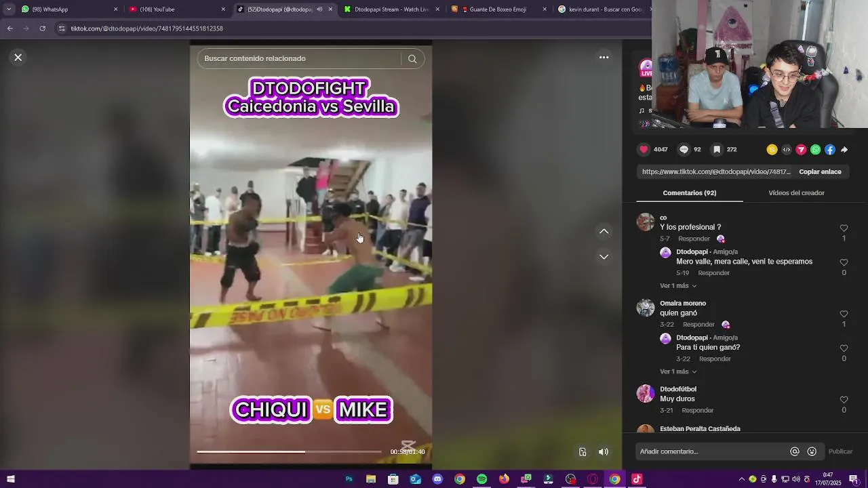Open Discord from taskbar
This screenshot has width=868, height=488.
tap(437, 479)
